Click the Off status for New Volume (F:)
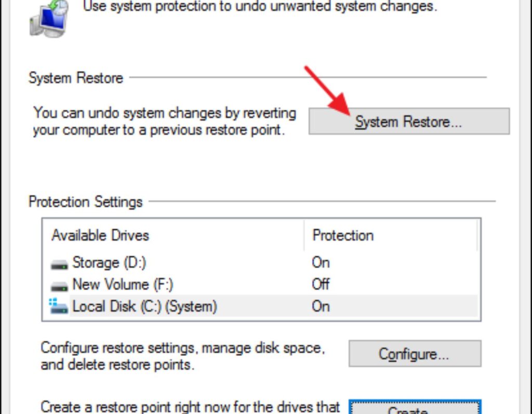Image resolution: width=532 pixels, height=414 pixels. tap(321, 284)
